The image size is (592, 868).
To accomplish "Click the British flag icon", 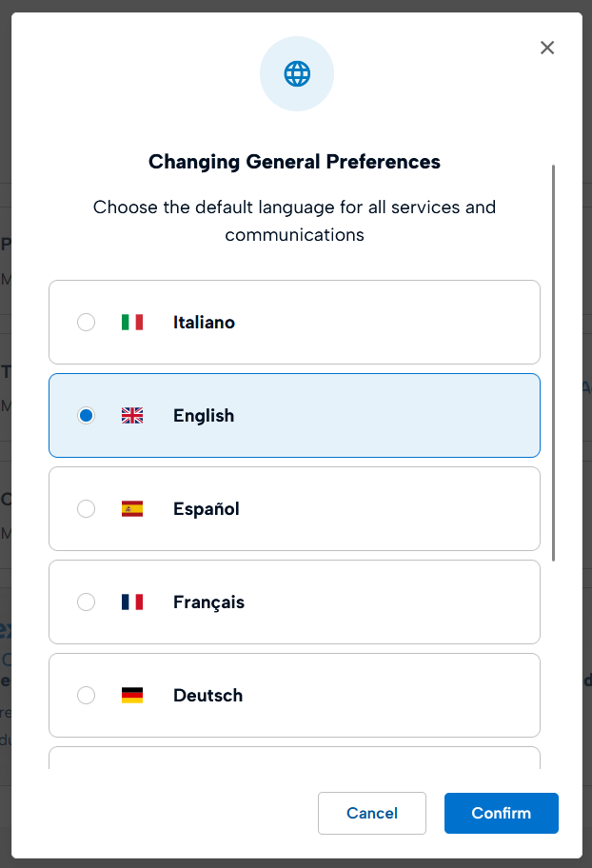I will [x=132, y=416].
